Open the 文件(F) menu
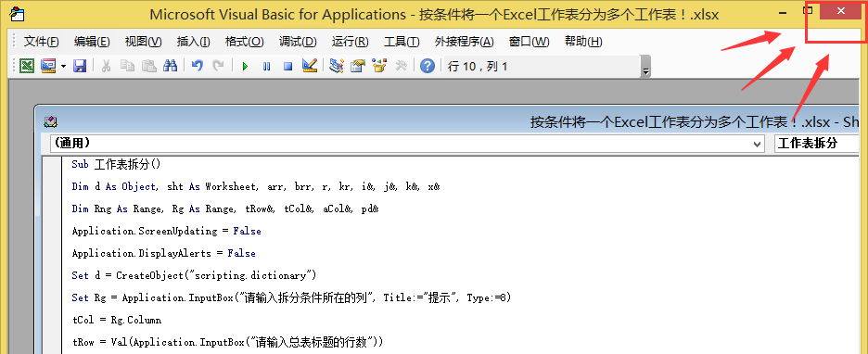The width and height of the screenshot is (868, 354). pyautogui.click(x=42, y=42)
